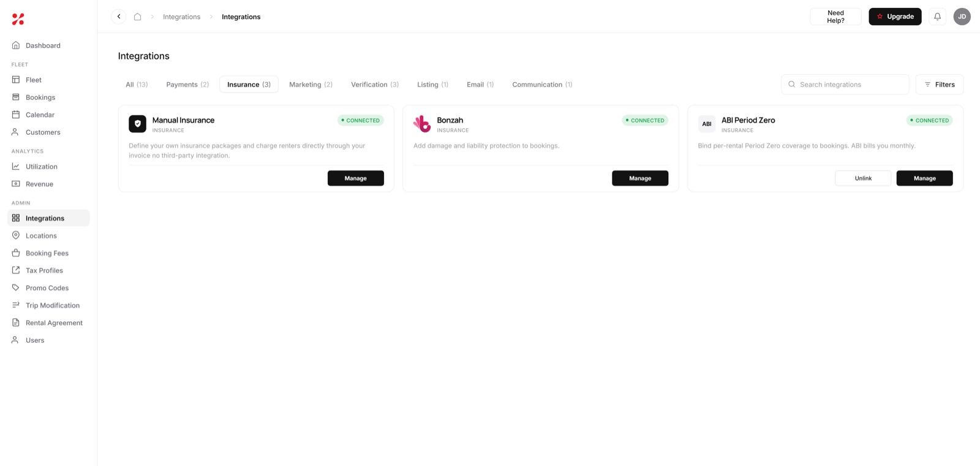The width and height of the screenshot is (980, 466).
Task: Open Booking Fees page
Action: click(48, 253)
